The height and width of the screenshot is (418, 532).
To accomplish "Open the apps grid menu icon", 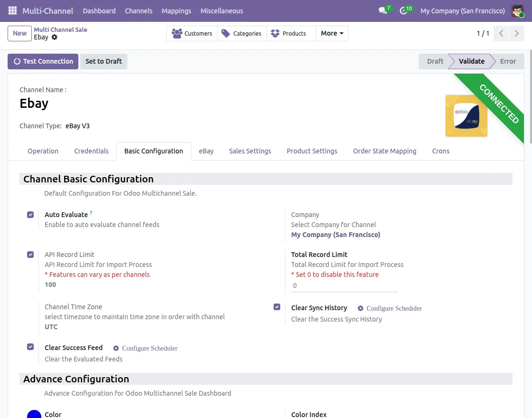I will tap(12, 10).
